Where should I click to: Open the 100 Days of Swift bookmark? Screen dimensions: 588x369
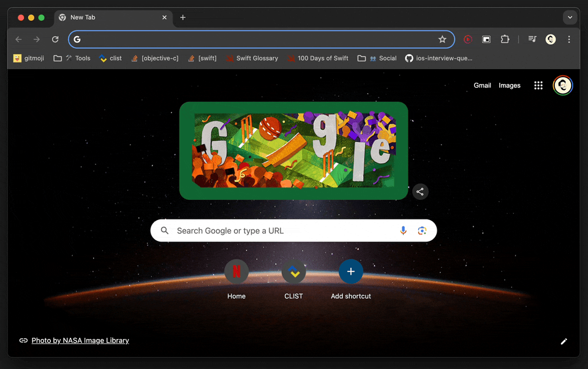pos(318,58)
